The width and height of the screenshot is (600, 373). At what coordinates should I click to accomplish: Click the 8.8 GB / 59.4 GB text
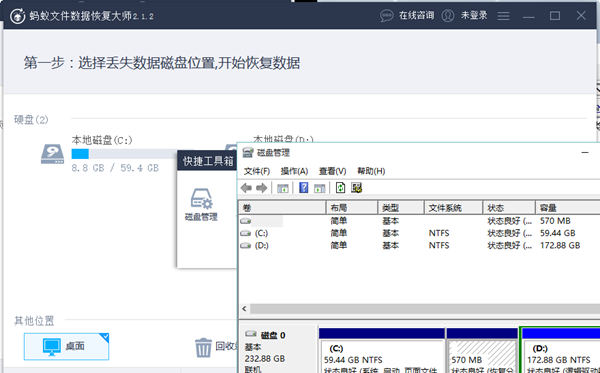click(x=115, y=168)
